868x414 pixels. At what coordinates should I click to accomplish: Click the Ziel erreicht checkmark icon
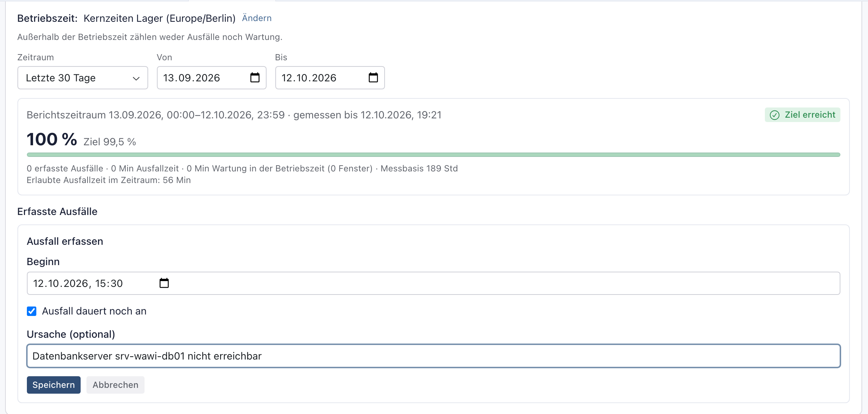pyautogui.click(x=775, y=115)
